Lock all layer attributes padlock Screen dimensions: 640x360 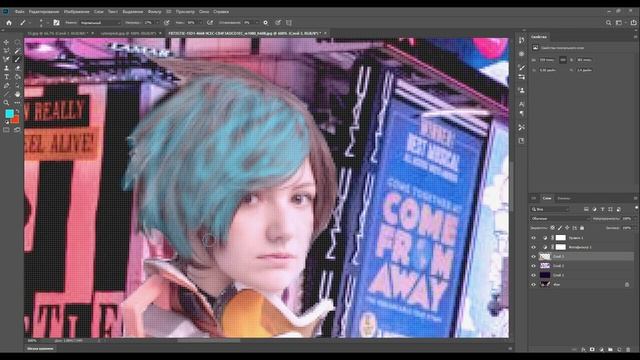pos(582,228)
